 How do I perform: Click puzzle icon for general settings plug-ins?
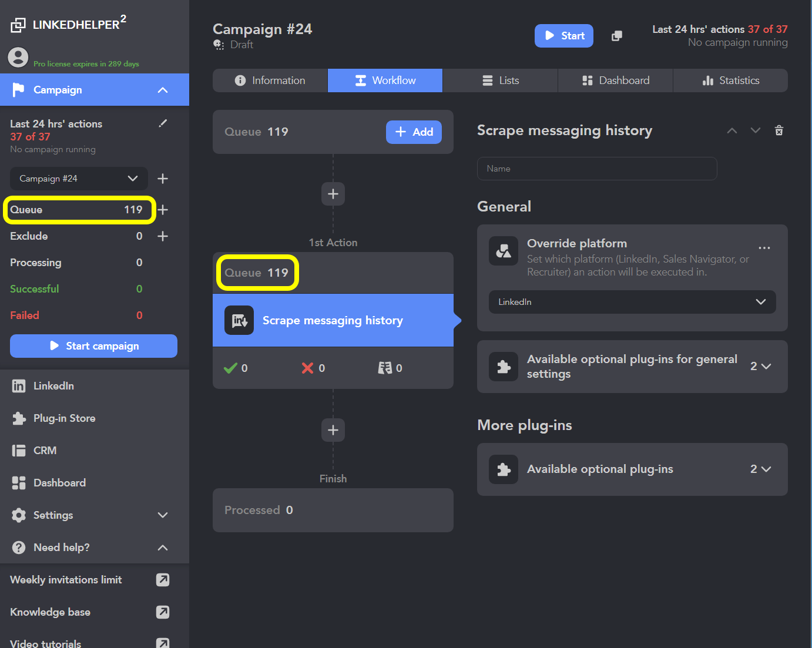point(504,367)
